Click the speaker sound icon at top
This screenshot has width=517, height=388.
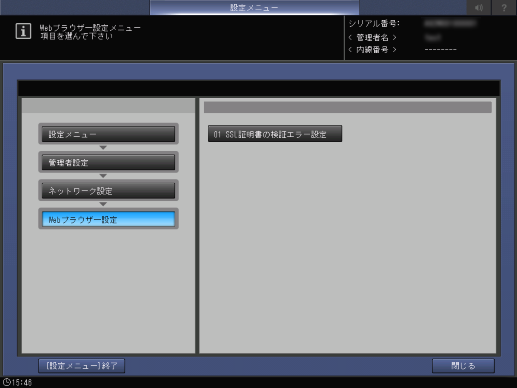point(479,7)
